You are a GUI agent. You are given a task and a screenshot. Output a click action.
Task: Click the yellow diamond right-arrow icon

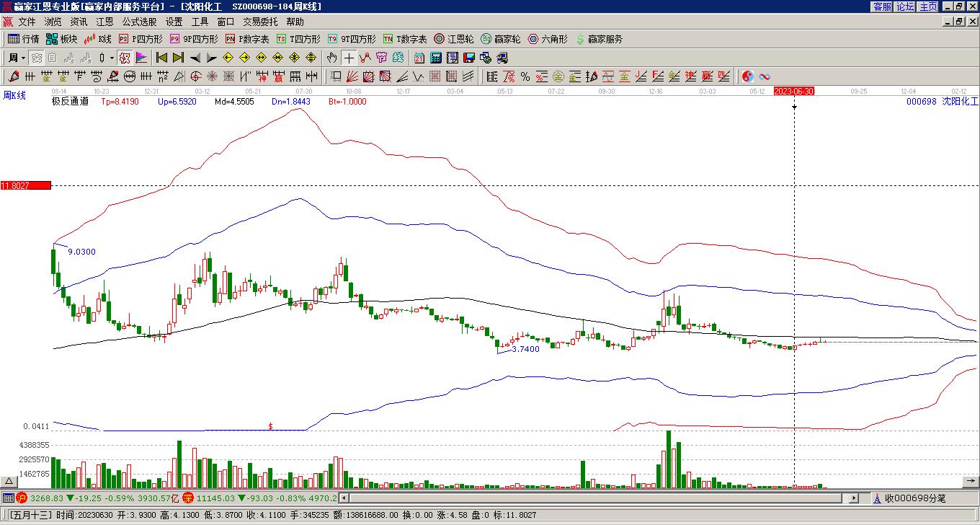pyautogui.click(x=245, y=58)
